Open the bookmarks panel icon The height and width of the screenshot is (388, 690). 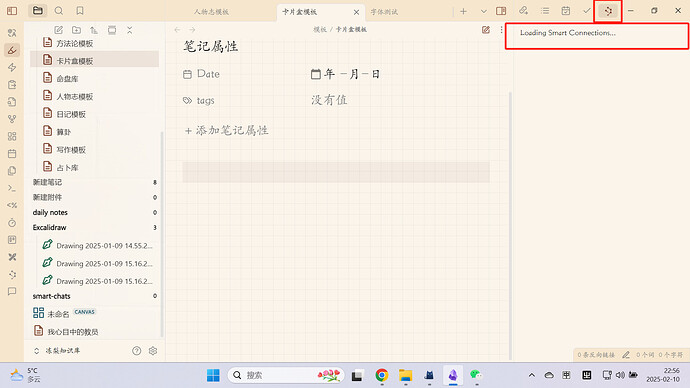point(80,11)
